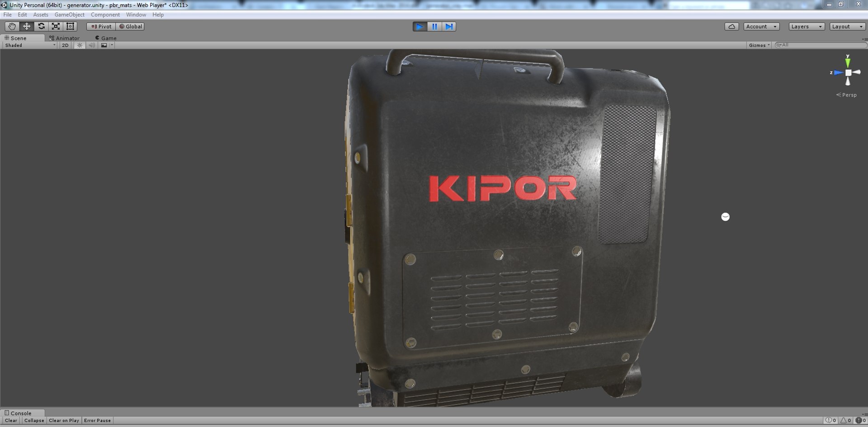Image resolution: width=868 pixels, height=427 pixels.
Task: Toggle scene audio speaker icon
Action: click(x=92, y=45)
